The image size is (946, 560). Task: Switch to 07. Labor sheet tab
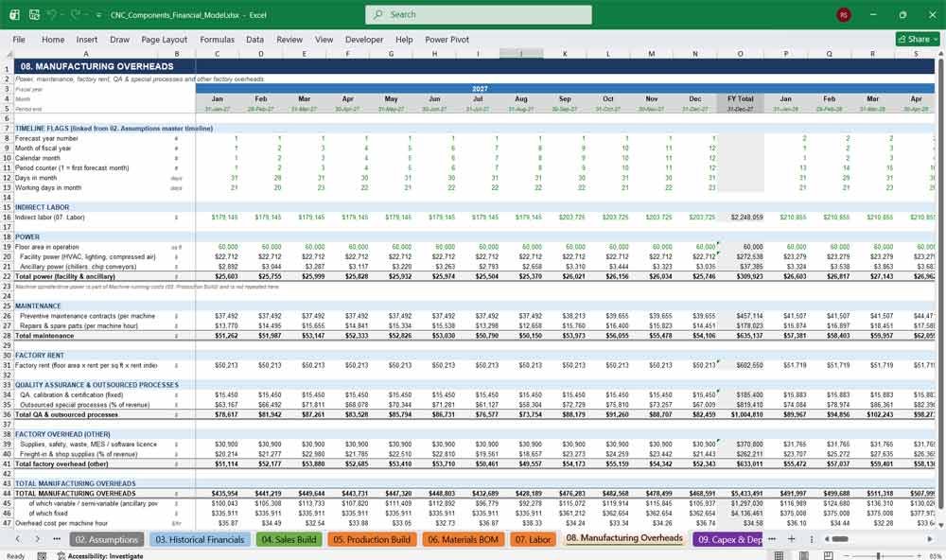click(x=533, y=539)
